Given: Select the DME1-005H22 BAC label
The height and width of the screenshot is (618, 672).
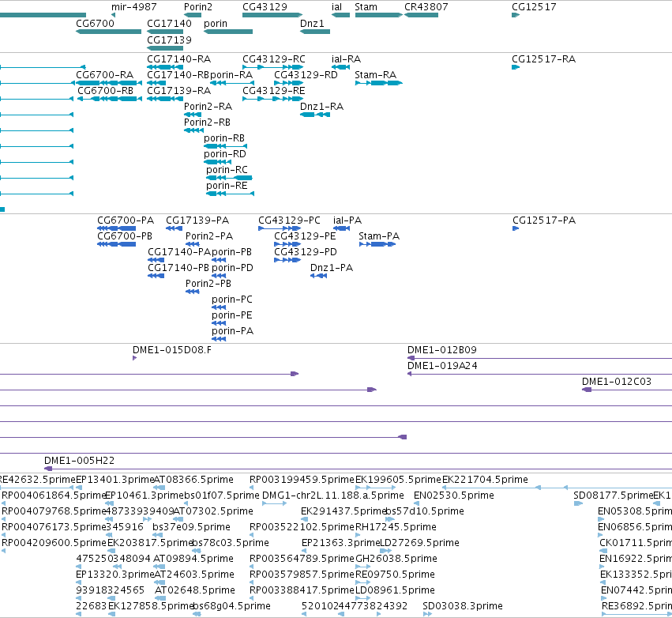Looking at the screenshot, I should tap(79, 461).
